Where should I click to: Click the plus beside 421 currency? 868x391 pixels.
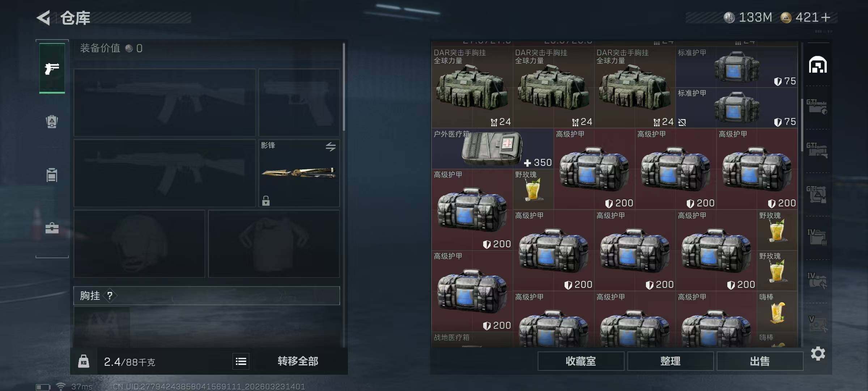(826, 17)
